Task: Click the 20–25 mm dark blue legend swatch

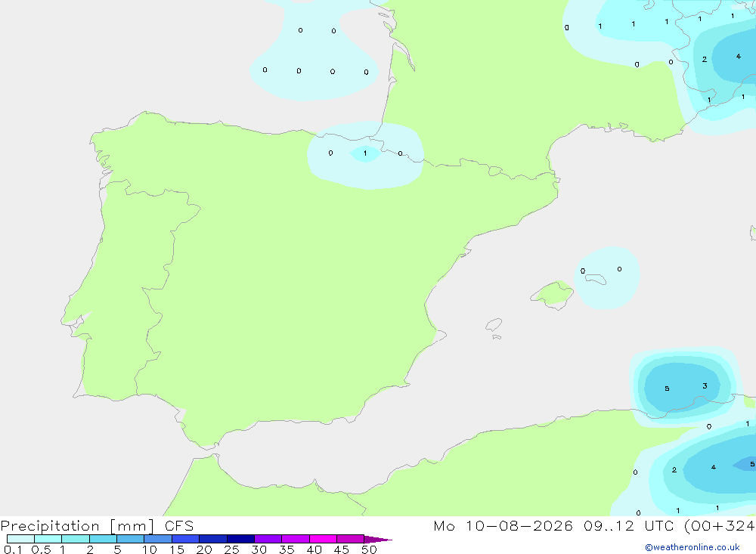Action: click(212, 539)
